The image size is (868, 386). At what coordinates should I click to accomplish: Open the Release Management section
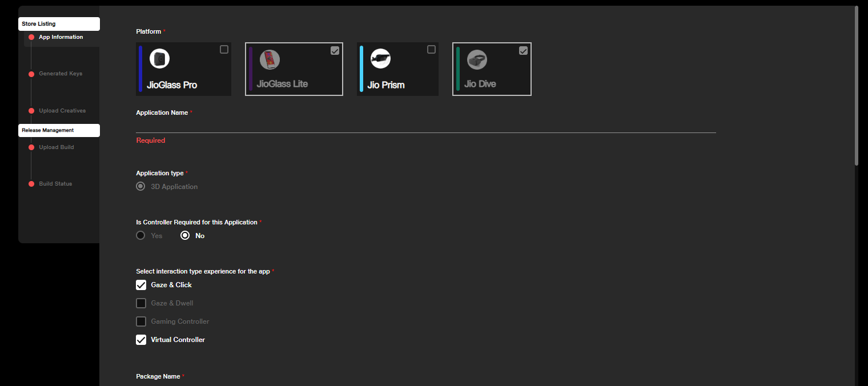(x=59, y=130)
